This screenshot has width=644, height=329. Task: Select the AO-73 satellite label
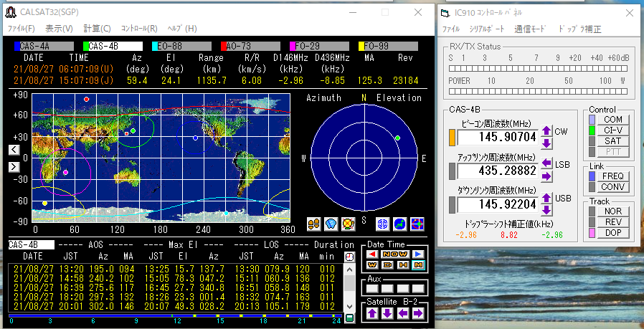coord(253,47)
